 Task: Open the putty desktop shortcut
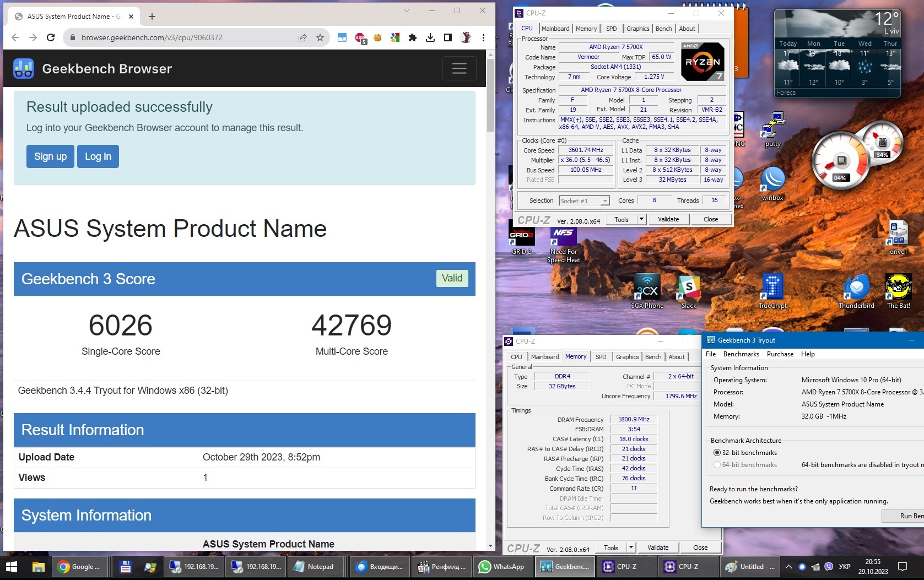(x=773, y=129)
